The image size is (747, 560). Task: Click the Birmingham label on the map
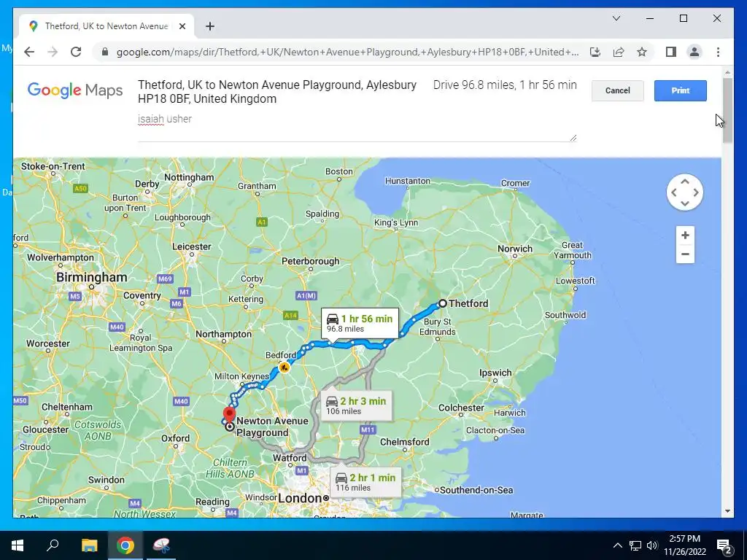(x=91, y=277)
